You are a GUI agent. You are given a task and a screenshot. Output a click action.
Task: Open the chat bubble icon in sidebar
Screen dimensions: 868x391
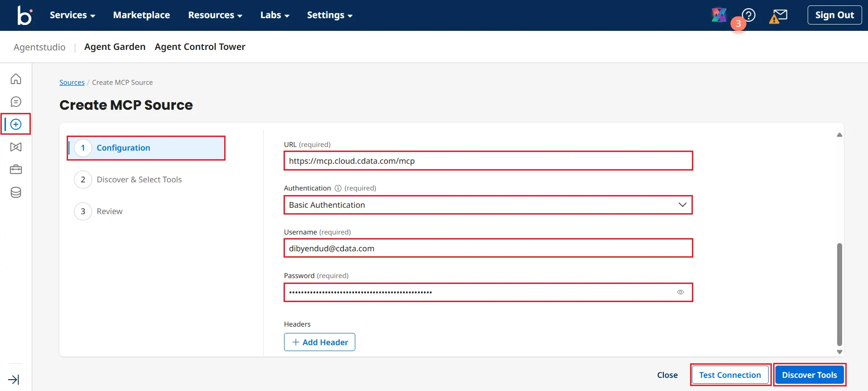pyautogui.click(x=16, y=102)
